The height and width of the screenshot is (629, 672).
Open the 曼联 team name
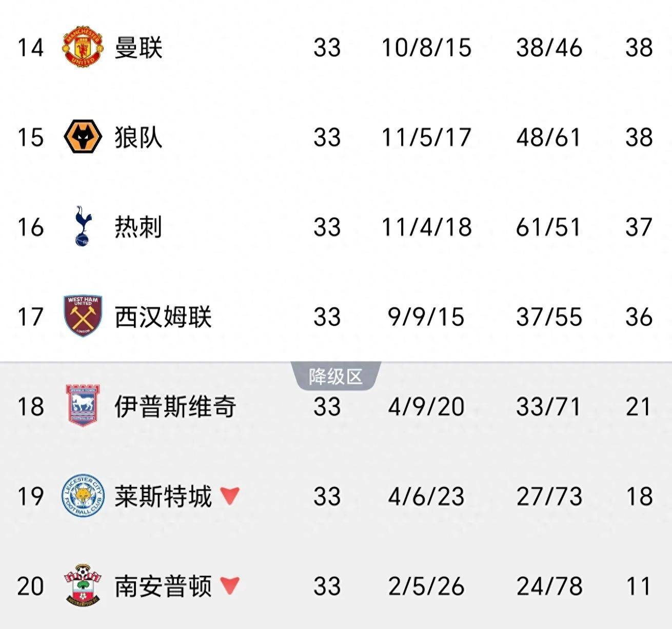point(138,48)
